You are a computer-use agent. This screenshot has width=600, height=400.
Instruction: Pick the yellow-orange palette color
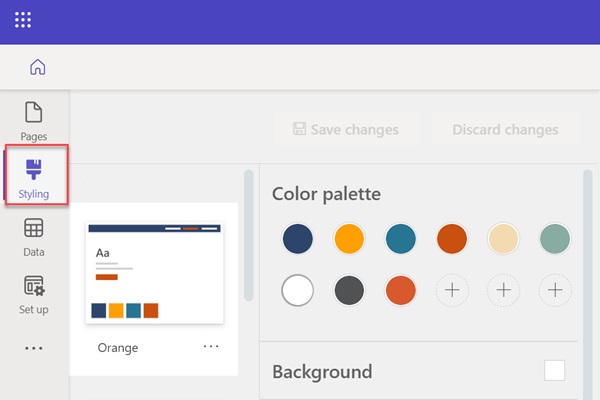pyautogui.click(x=349, y=239)
